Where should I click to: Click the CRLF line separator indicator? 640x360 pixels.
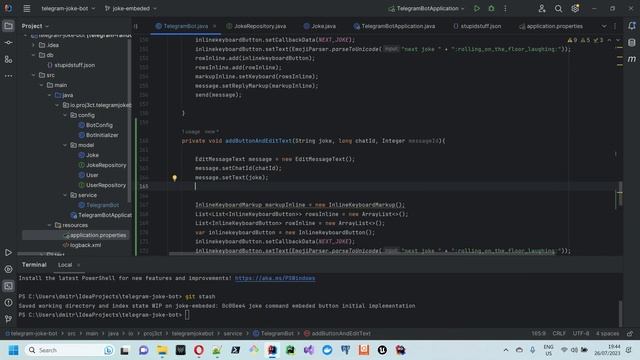[559, 333]
